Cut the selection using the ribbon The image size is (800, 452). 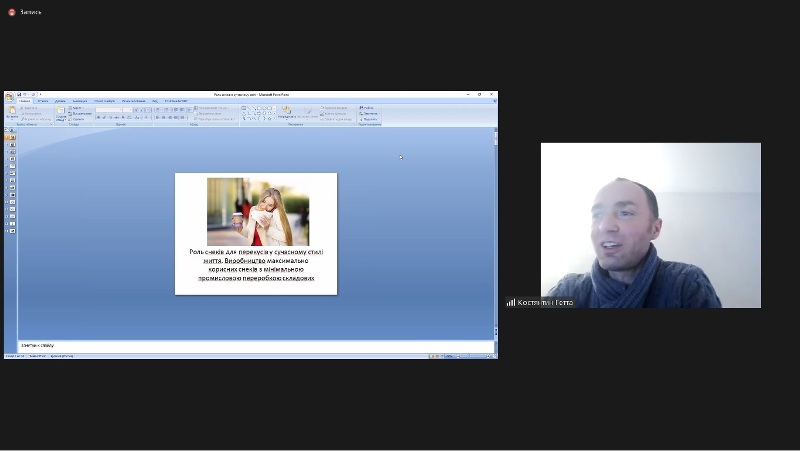click(29, 108)
